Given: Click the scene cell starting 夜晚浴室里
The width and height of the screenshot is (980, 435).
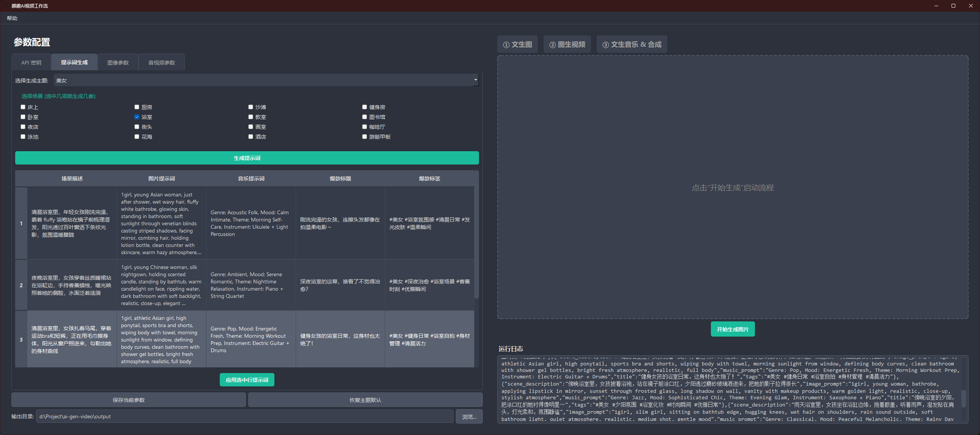Looking at the screenshot, I should pos(72,285).
